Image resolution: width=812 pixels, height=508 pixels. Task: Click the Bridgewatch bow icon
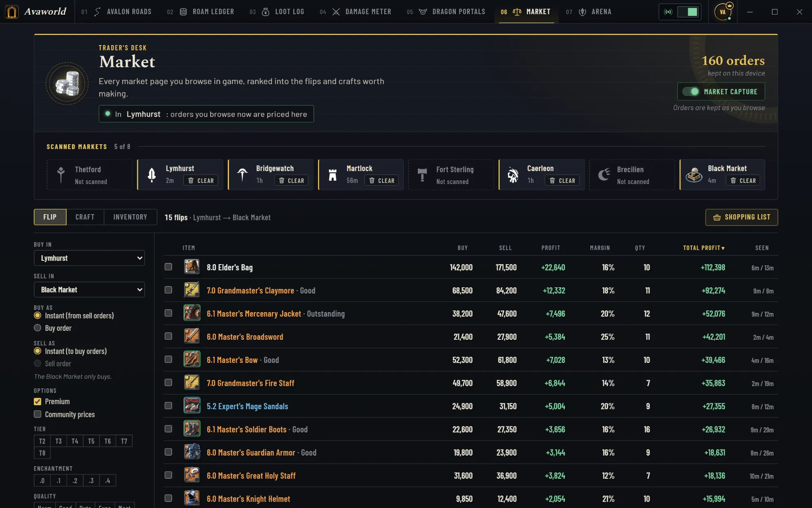242,175
